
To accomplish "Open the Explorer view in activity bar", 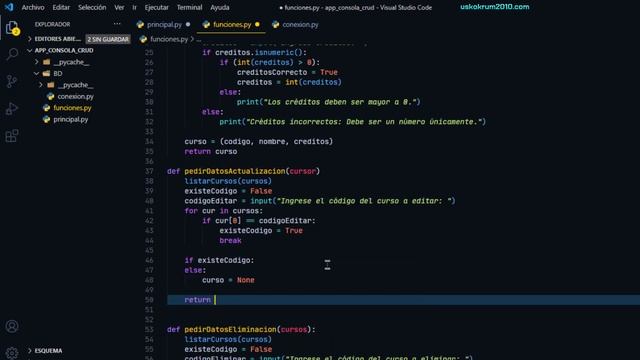I will pos(12,28).
